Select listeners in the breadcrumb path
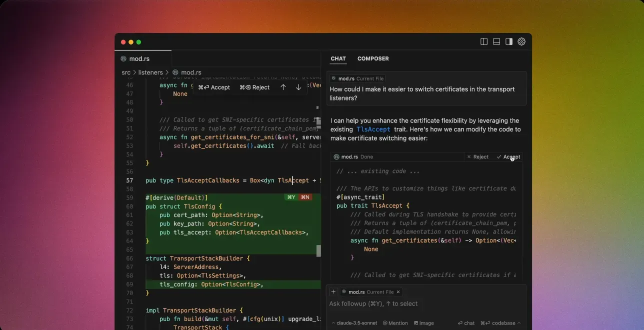This screenshot has height=330, width=644. (x=150, y=72)
